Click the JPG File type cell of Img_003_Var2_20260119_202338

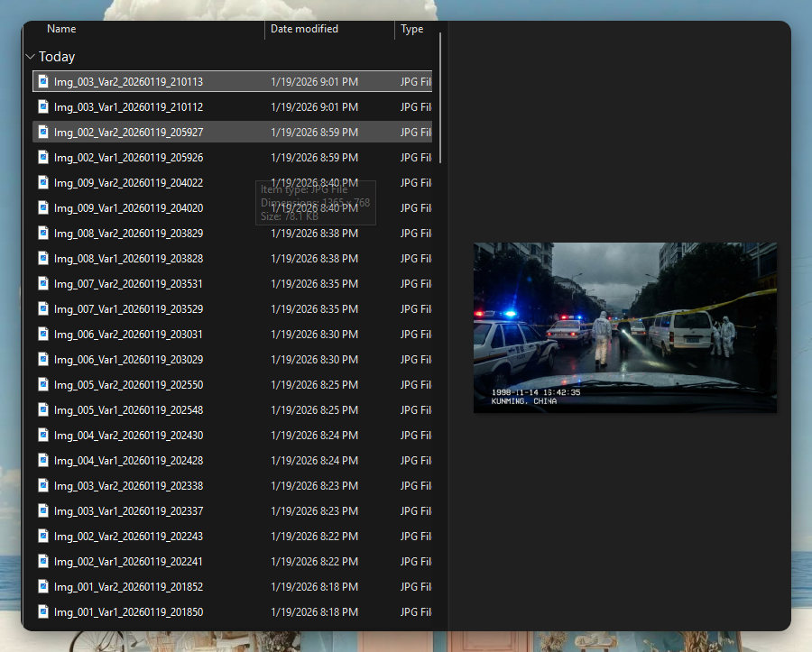click(x=415, y=486)
